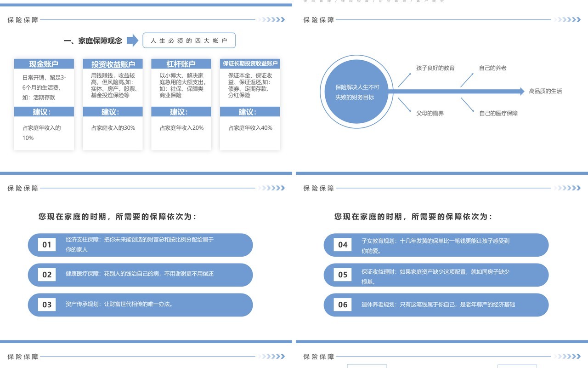The width and height of the screenshot is (588, 368).
Task: Select the label 高品质的生活
Action: click(x=545, y=91)
